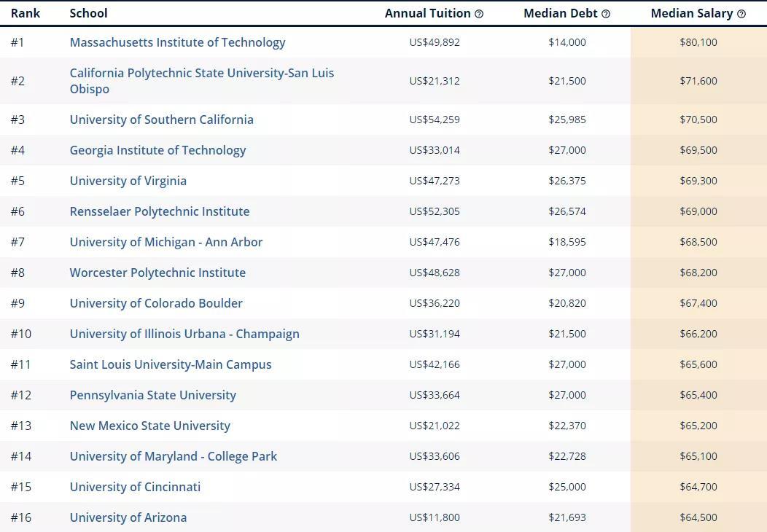
Task: Open University of Maryland - College Park
Action: pos(174,456)
